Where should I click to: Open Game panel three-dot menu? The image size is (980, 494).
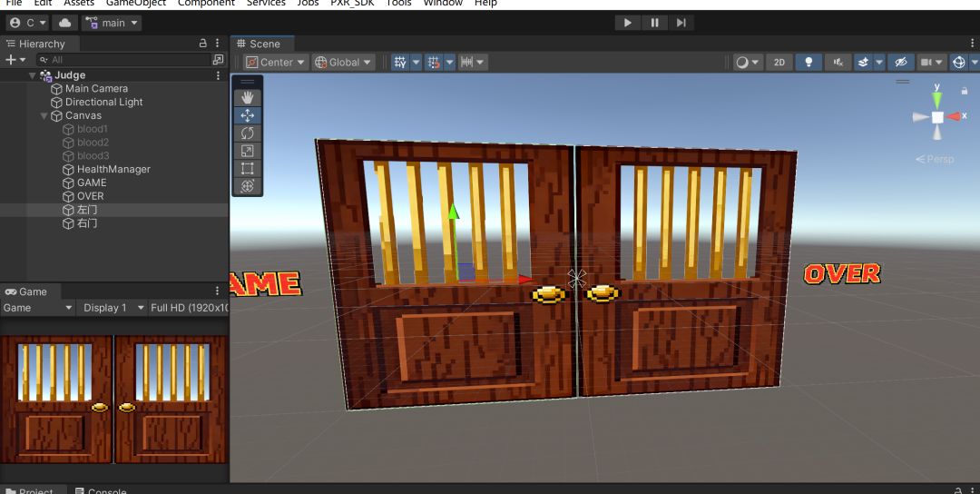pos(218,291)
